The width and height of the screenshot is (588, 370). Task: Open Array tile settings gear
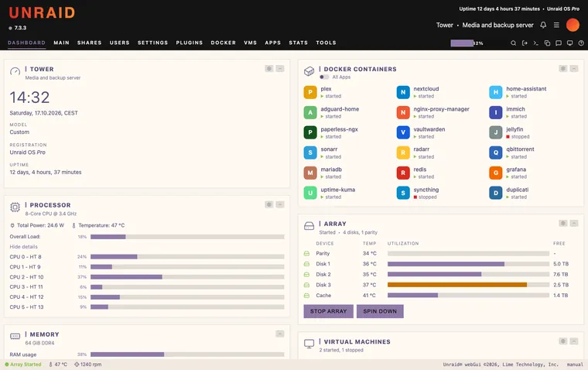(x=563, y=223)
